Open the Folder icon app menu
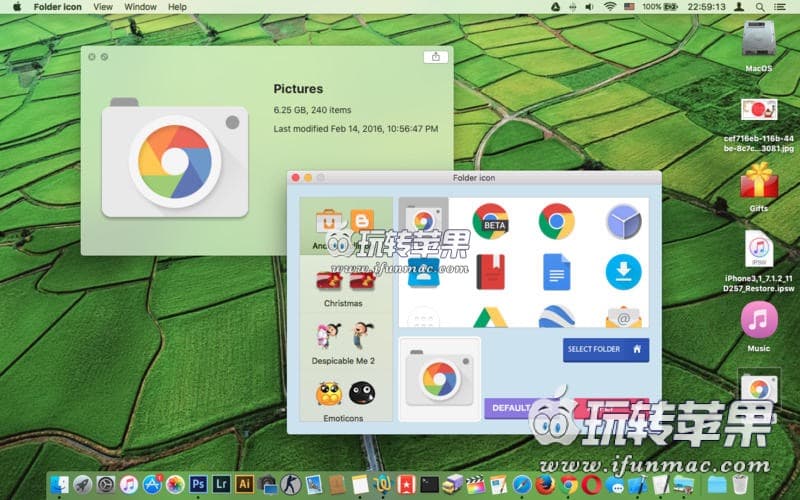Screen dimensions: 800x500 57,7
